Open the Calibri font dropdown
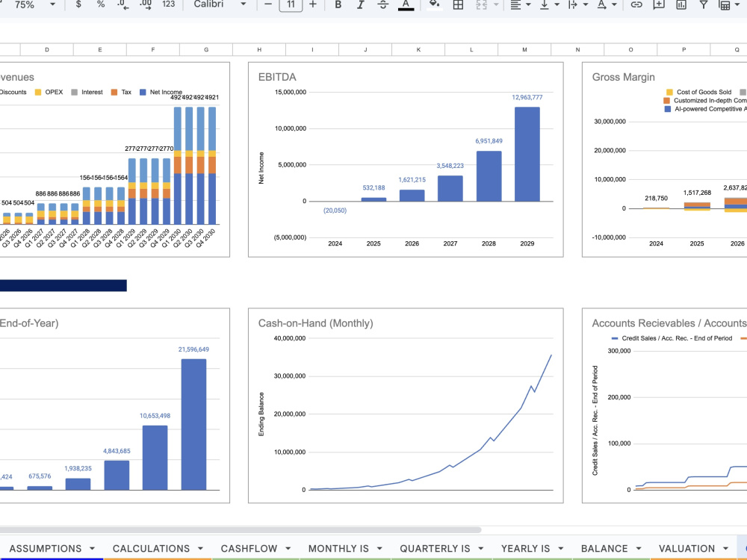 tap(220, 4)
